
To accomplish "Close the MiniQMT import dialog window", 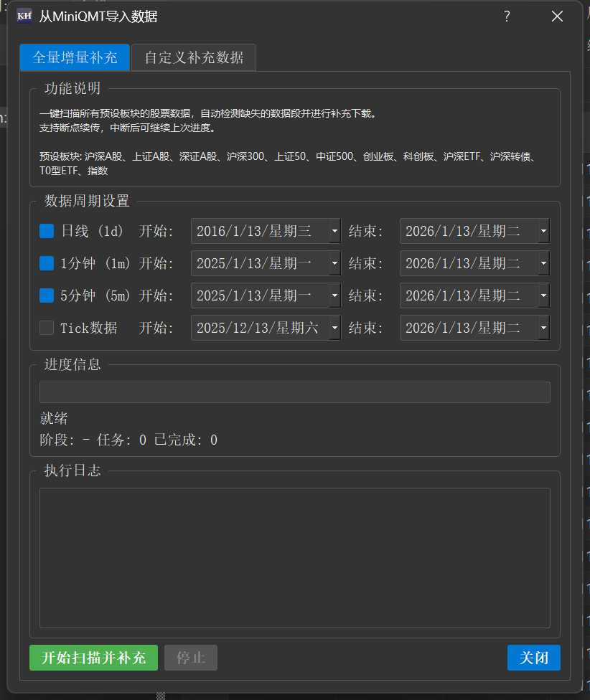I will tap(557, 16).
